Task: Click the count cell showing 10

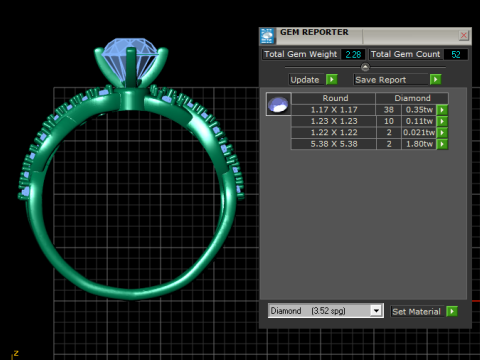Action: (x=389, y=121)
